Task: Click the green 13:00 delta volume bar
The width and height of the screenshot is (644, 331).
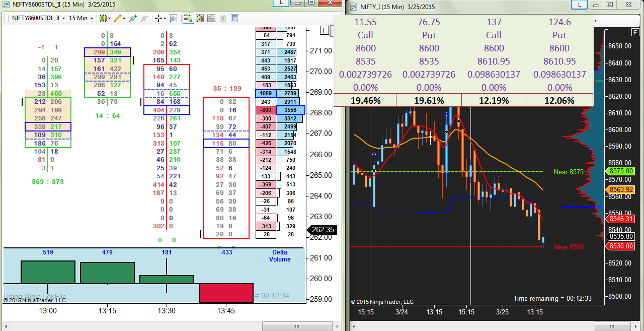Action: (48, 272)
